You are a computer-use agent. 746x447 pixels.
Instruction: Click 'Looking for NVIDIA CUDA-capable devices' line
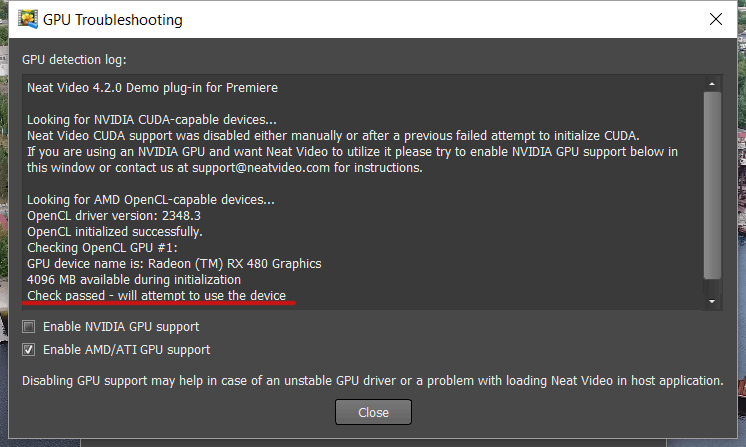pyautogui.click(x=152, y=120)
